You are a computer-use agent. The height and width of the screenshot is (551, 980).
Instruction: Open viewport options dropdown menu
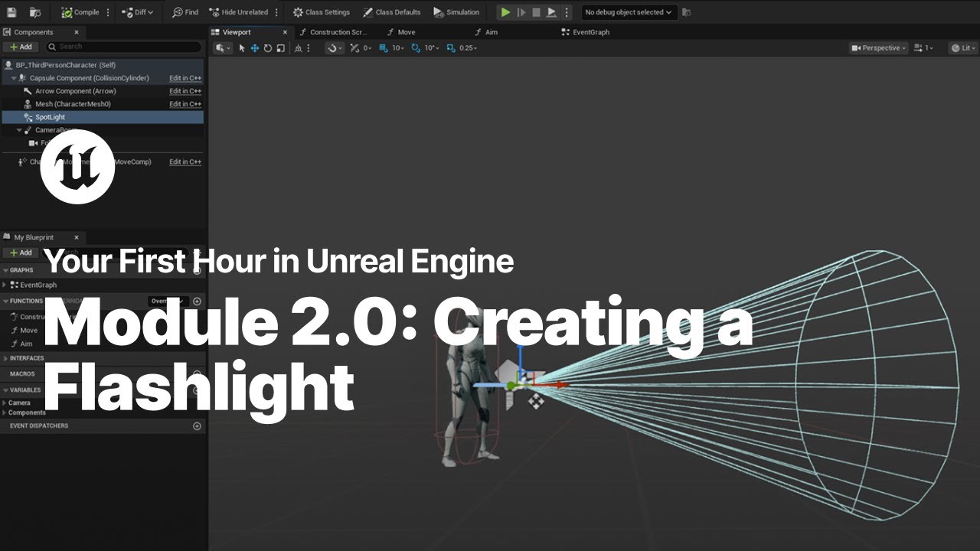click(224, 47)
